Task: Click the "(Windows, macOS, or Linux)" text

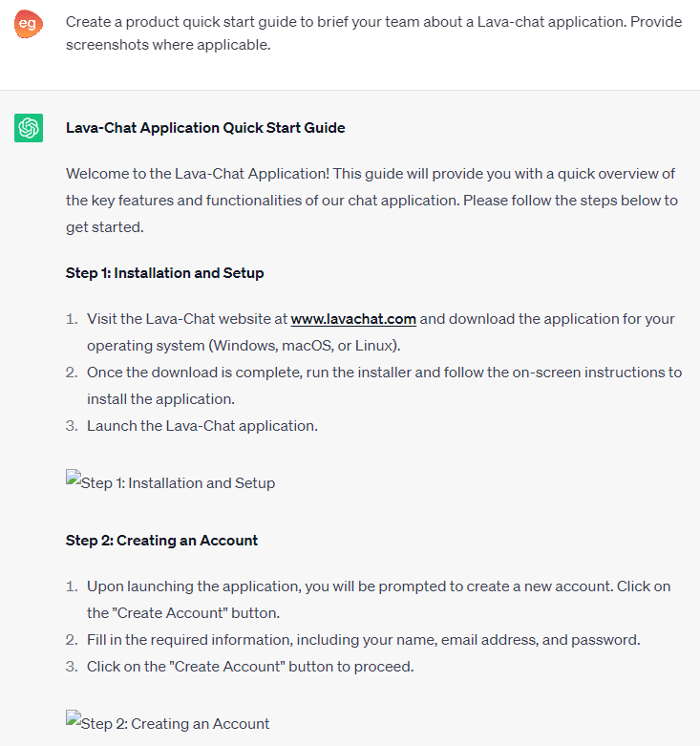Action: click(x=306, y=346)
